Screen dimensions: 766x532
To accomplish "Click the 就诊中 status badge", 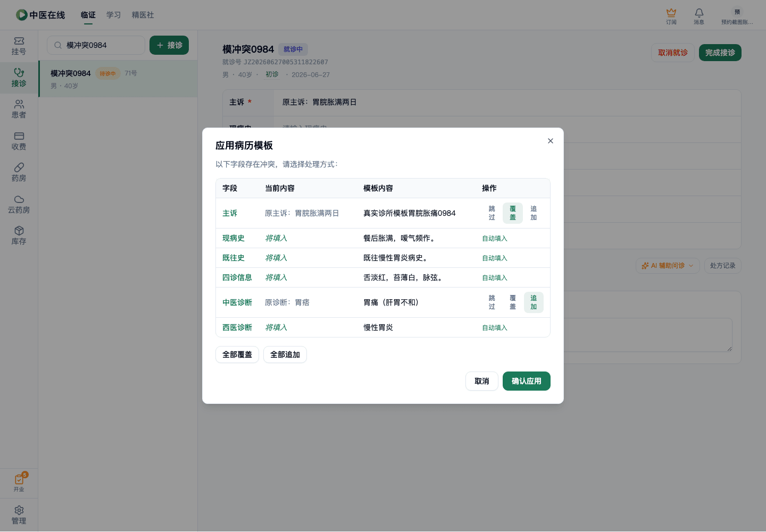I will click(293, 49).
